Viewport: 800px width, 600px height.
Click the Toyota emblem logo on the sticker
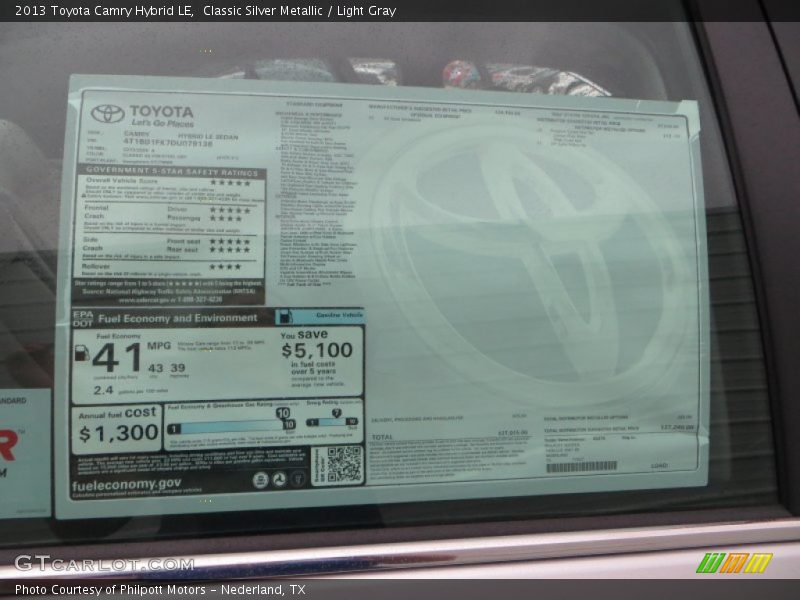point(108,114)
